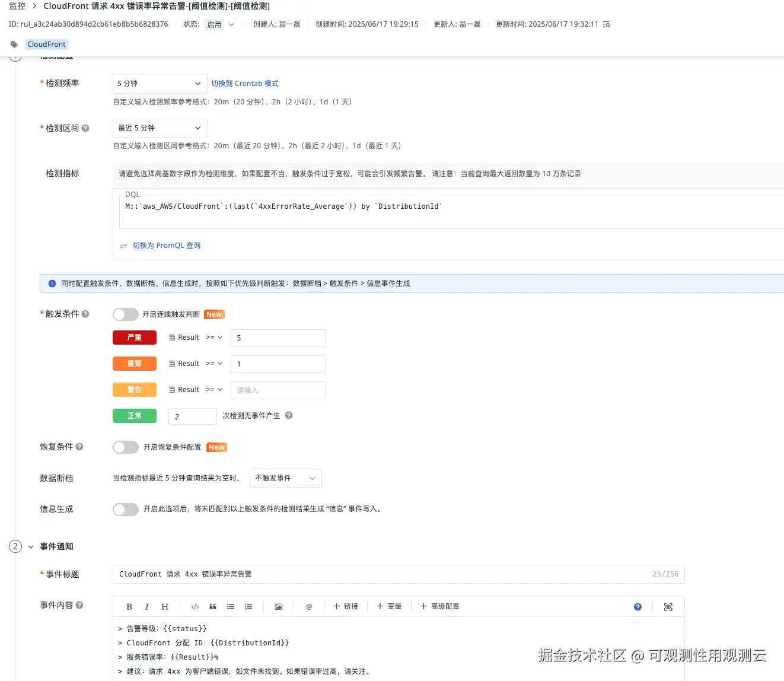Click the DQL query text box
Viewport: 784px width, 681px height.
click(x=451, y=212)
